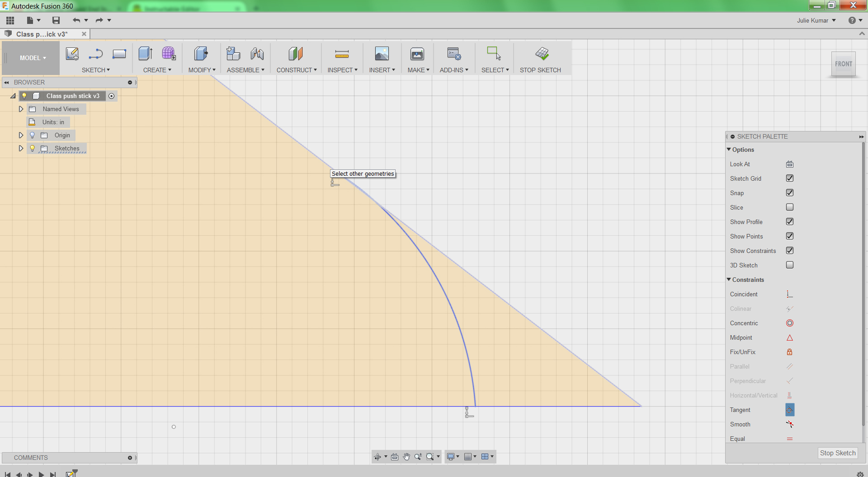Viewport: 868px width, 477px height.
Task: Open the MODIFY menu
Action: tap(202, 70)
